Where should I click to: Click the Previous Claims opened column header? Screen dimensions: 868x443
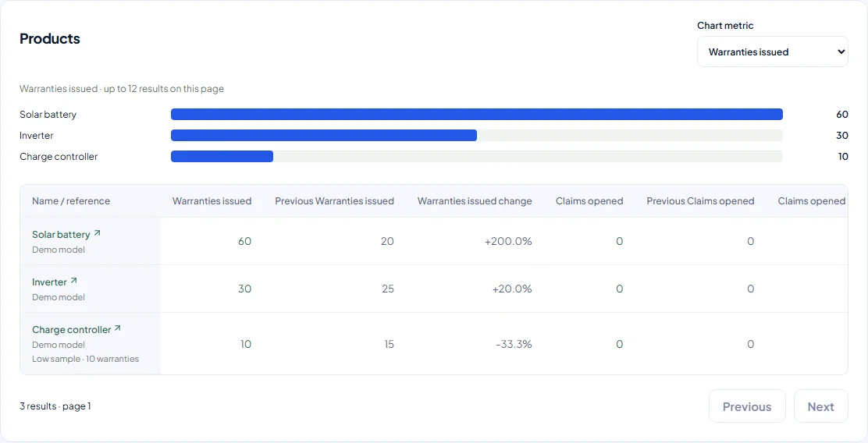pyautogui.click(x=700, y=200)
